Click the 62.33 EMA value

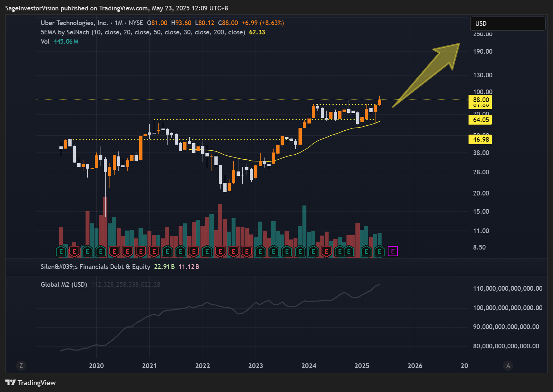(x=257, y=32)
